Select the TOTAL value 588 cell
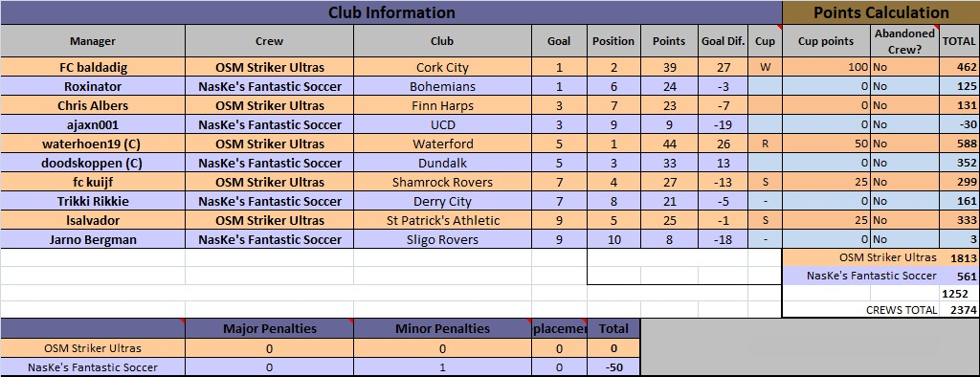This screenshot has width=980, height=377. tap(959, 144)
